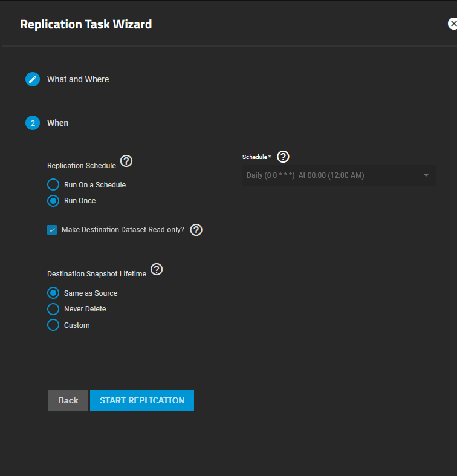Click the Destination Snapshot Lifetime label
Viewport: 457px width, 476px height.
(97, 274)
